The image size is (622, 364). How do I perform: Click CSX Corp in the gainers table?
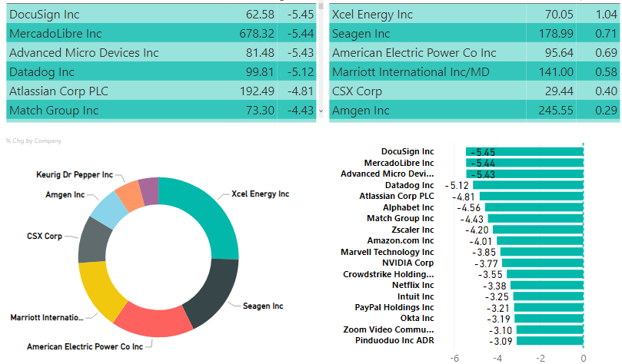point(357,91)
